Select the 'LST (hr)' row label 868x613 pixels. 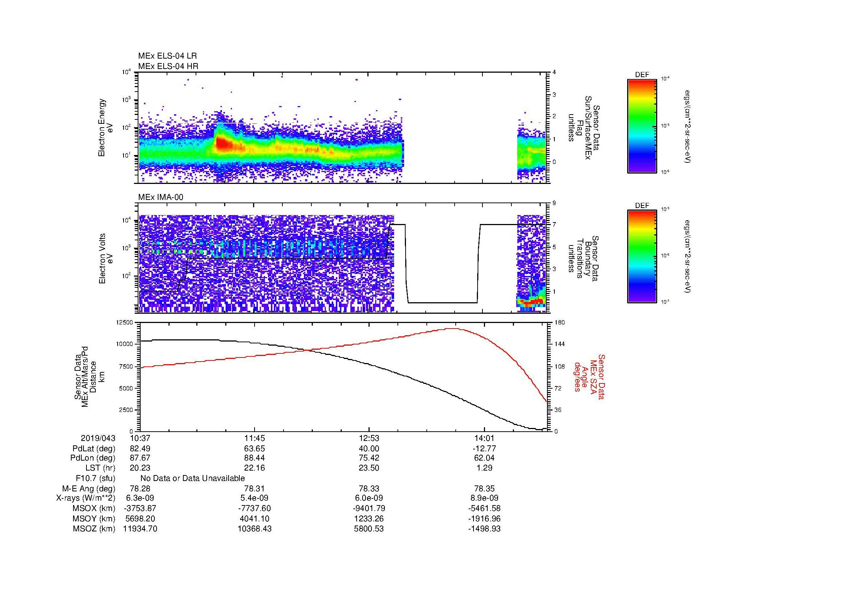point(100,468)
